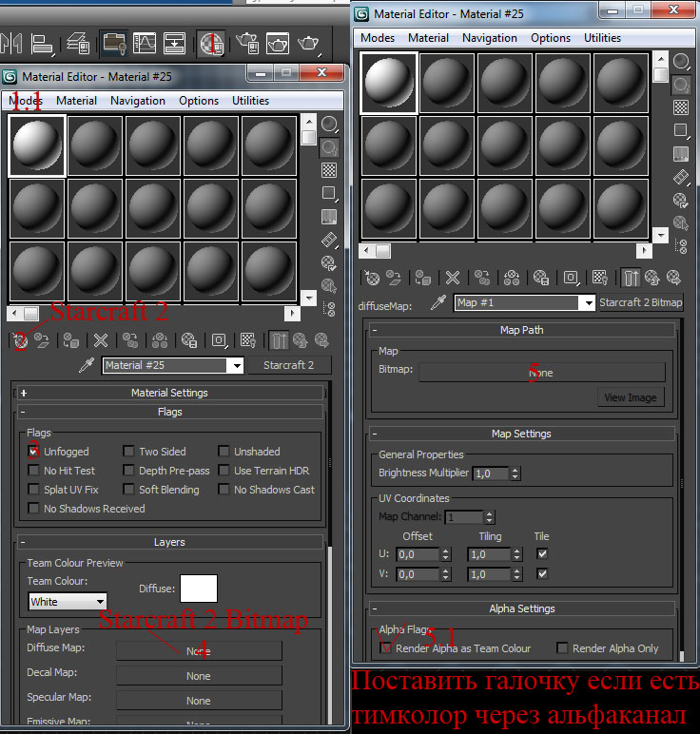Click the Diffuse Map None button
This screenshot has height=734, width=700.
199,651
